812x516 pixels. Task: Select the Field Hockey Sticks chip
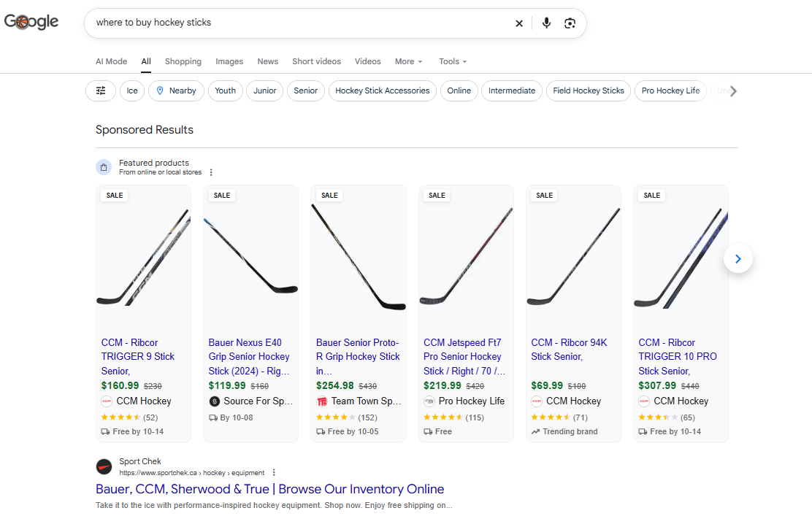point(589,91)
